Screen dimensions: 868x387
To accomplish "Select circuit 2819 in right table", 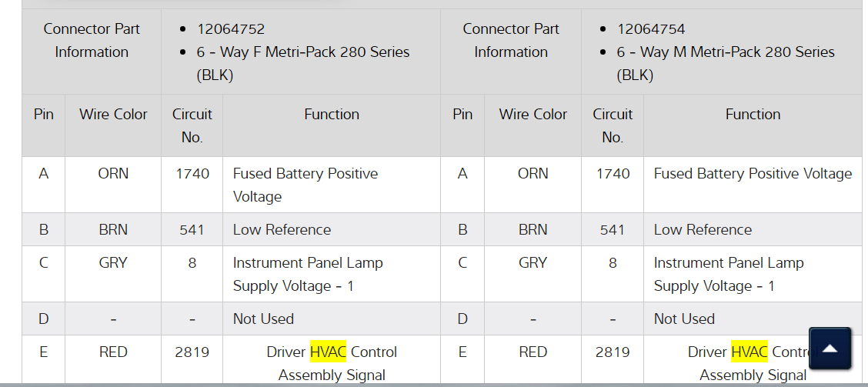I will point(613,352).
